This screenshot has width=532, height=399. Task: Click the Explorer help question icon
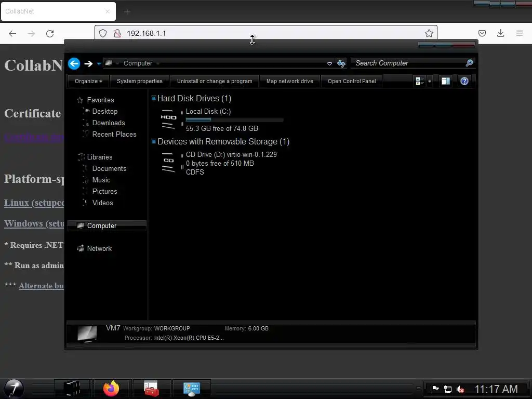[464, 81]
